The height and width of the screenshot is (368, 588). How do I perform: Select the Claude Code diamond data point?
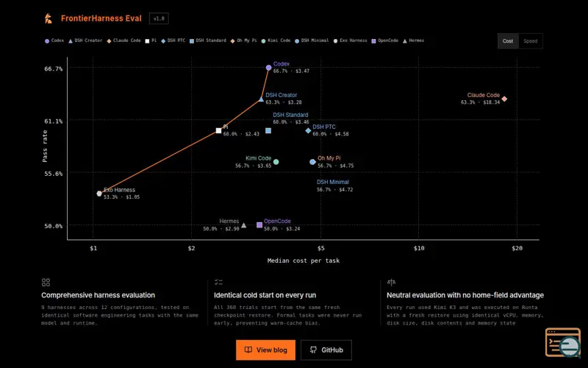click(x=504, y=99)
